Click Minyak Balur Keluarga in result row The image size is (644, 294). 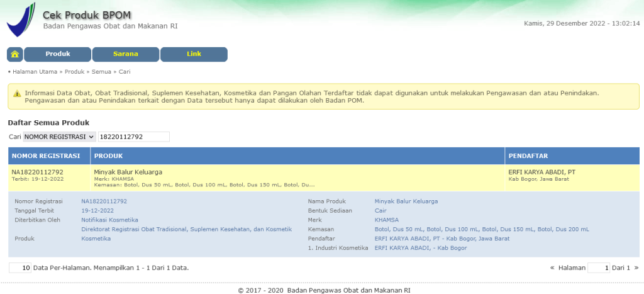pyautogui.click(x=128, y=172)
